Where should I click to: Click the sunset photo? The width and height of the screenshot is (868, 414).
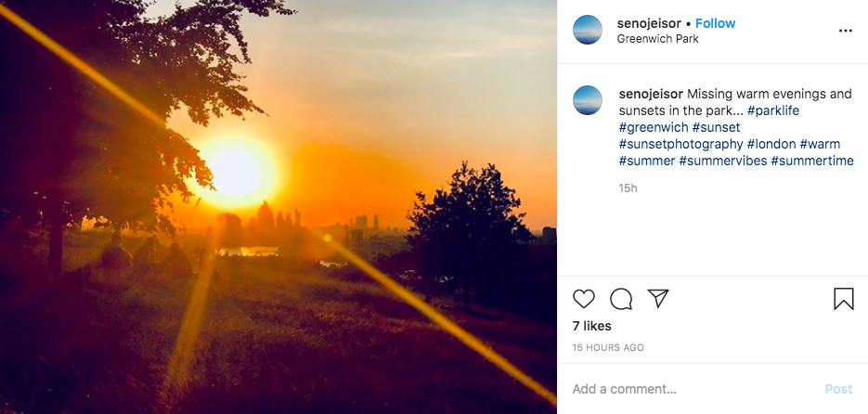279,207
